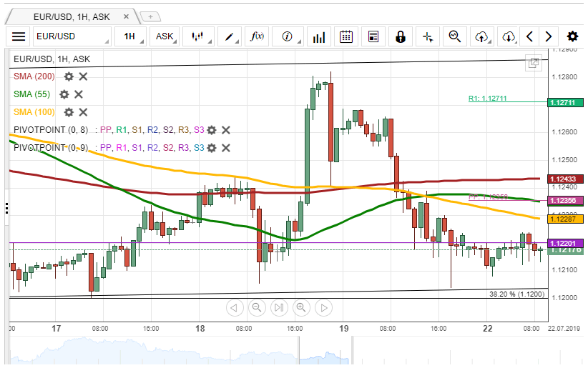588x368 pixels.
Task: Expand the ASK price side dropdown
Action: tap(165, 36)
